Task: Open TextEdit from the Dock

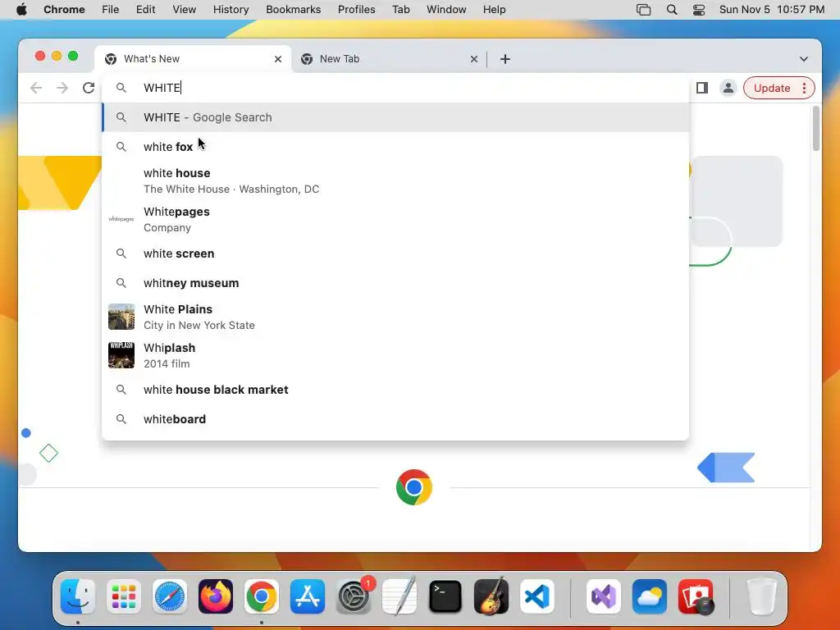Action: [x=399, y=596]
